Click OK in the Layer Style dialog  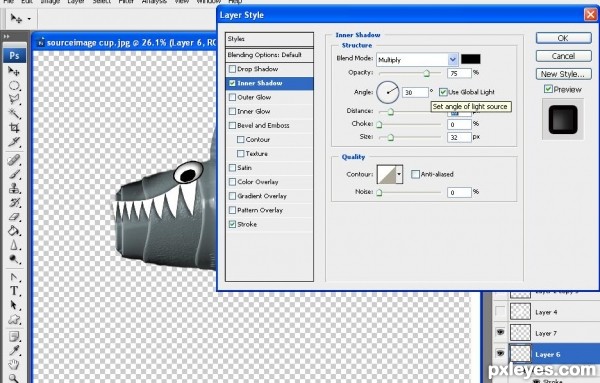tap(563, 38)
